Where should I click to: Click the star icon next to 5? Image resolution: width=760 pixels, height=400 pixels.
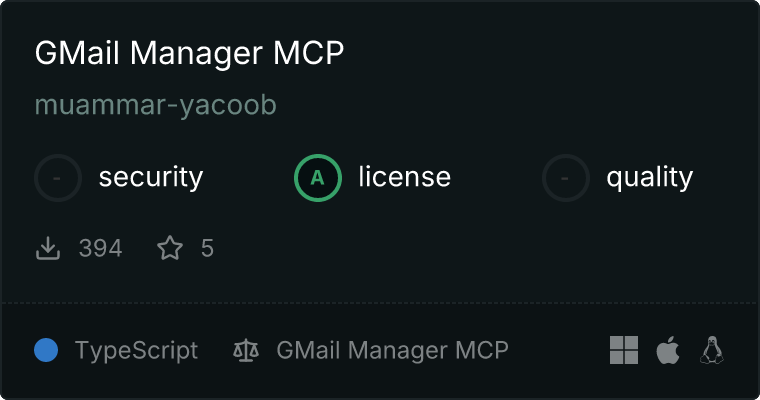(170, 248)
